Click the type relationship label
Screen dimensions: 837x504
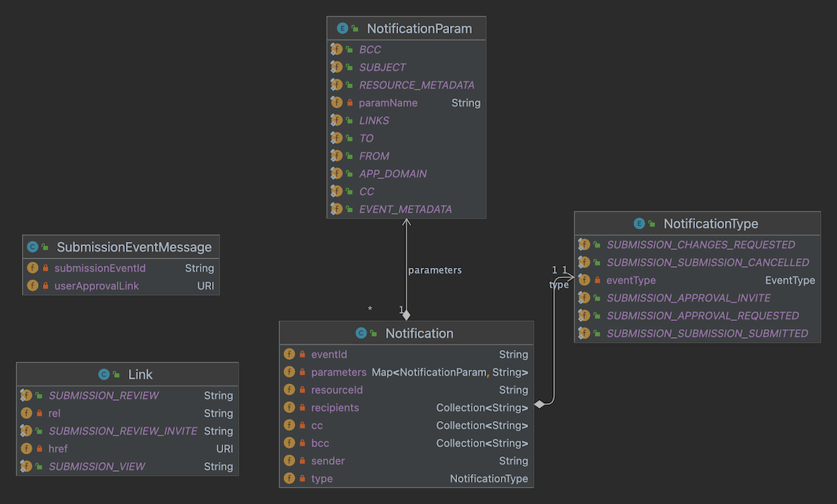(x=559, y=285)
